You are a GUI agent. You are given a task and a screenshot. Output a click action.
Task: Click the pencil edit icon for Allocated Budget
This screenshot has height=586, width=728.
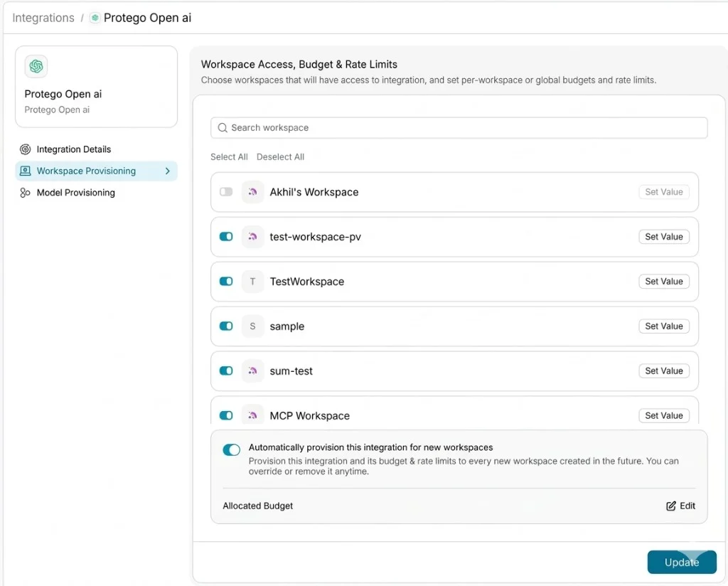(671, 506)
